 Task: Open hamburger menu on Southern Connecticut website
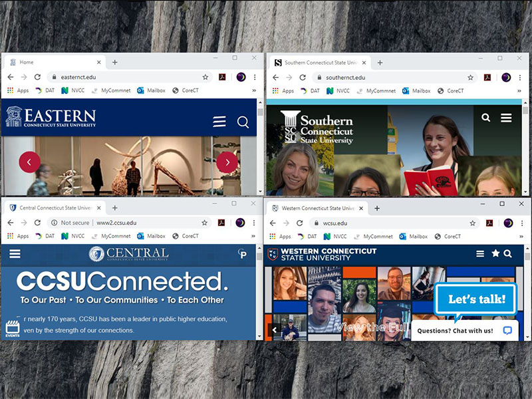pyautogui.click(x=506, y=118)
